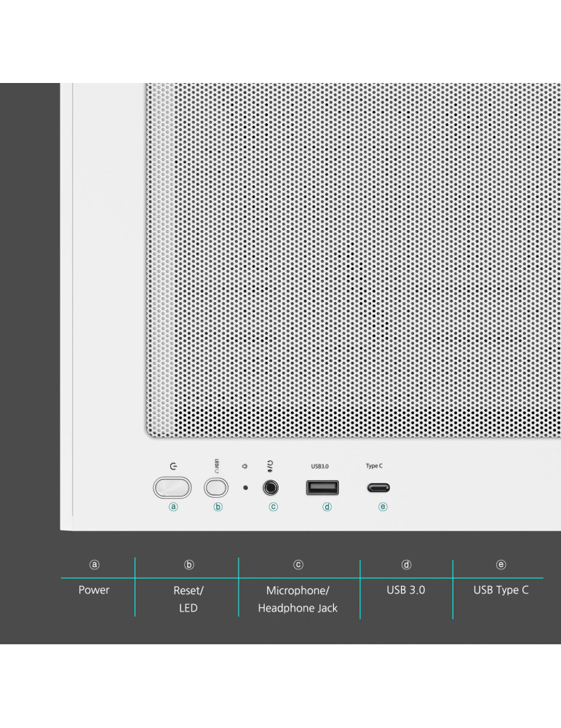561x728 pixels.
Task: Select the 'USB Type C' legend text
Action: [x=501, y=590]
